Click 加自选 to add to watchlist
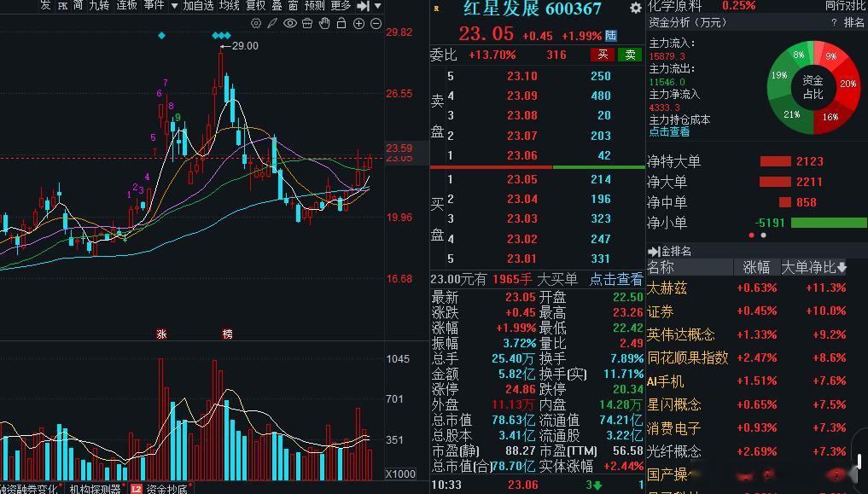The width and height of the screenshot is (868, 494). [x=198, y=5]
